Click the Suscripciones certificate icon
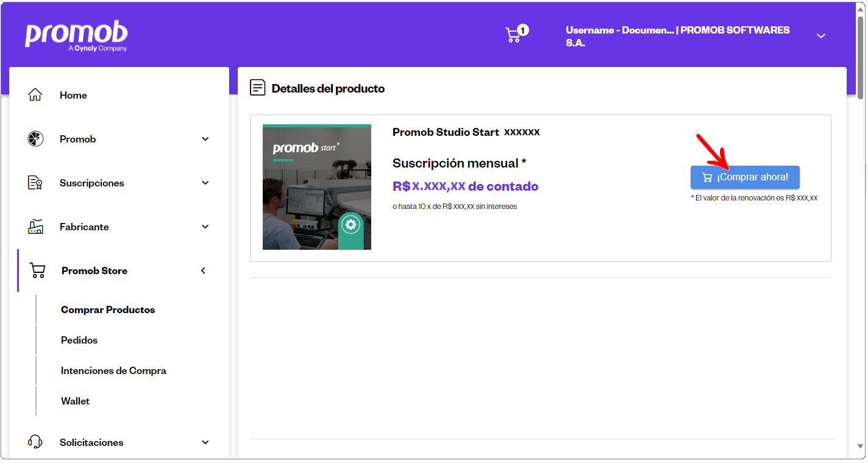 (x=35, y=183)
